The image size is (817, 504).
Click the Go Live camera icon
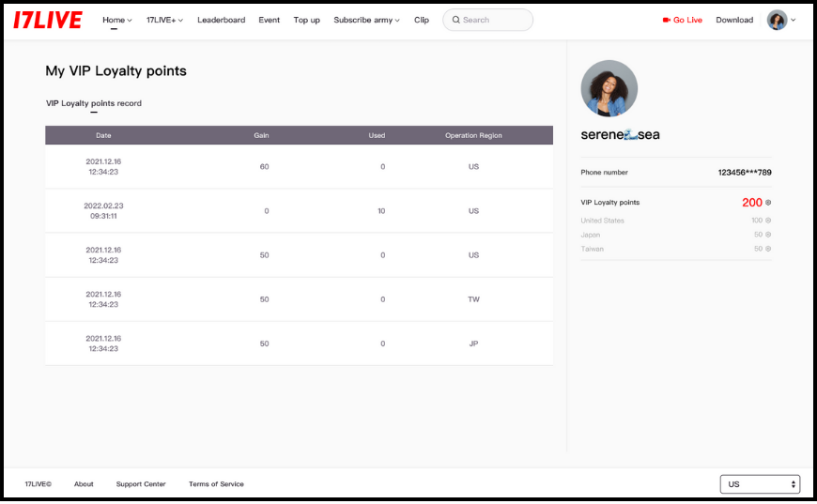666,20
